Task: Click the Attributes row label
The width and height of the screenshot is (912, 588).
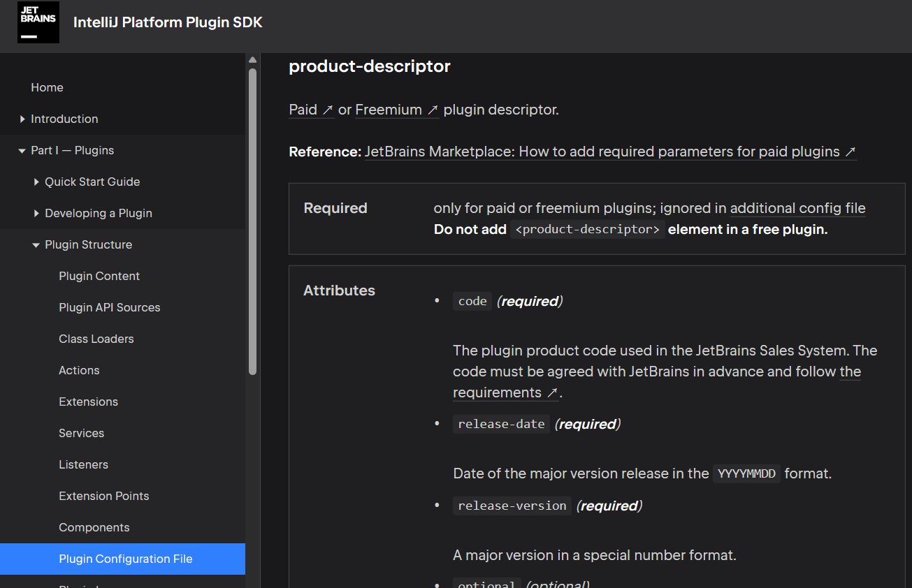Action: point(339,291)
